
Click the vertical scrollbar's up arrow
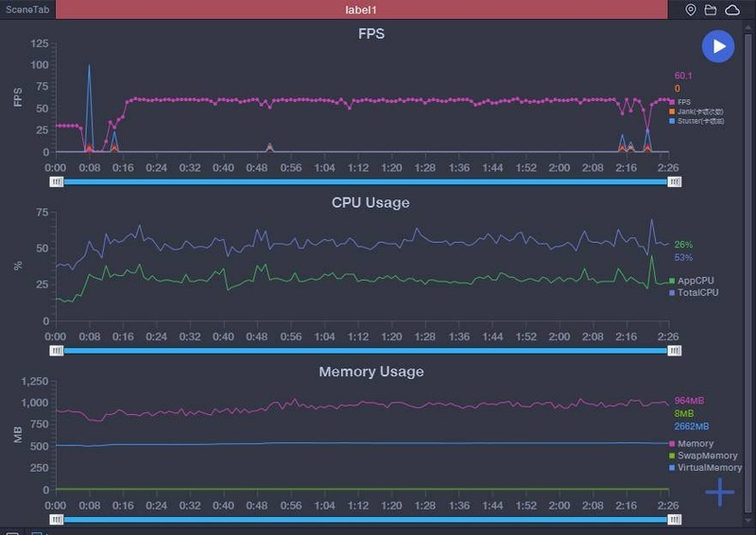(749, 26)
